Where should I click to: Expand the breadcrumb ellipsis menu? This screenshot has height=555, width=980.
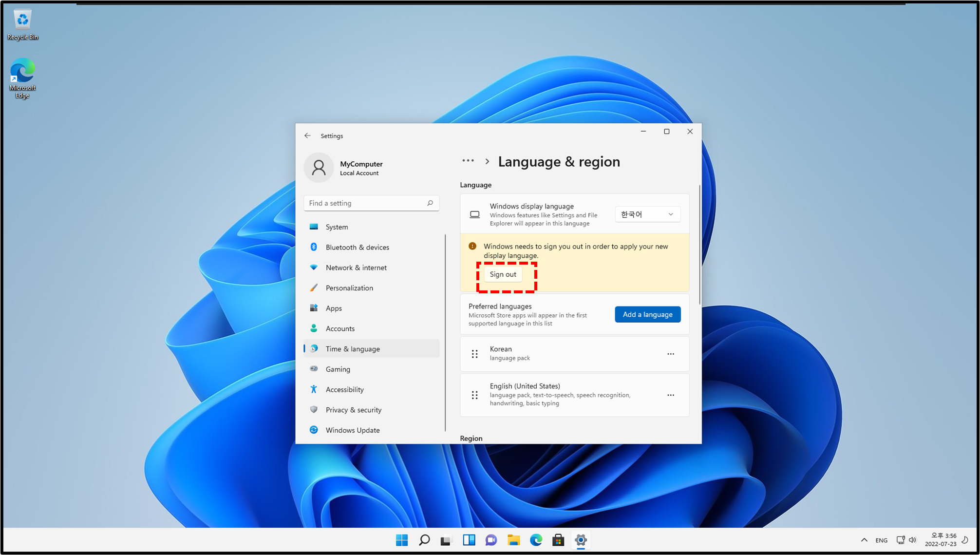coord(468,161)
